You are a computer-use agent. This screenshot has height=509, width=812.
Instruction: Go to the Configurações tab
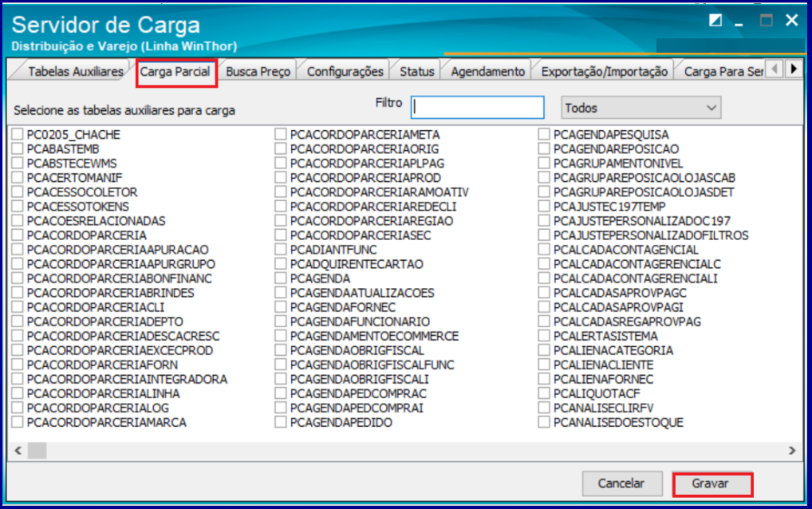345,72
